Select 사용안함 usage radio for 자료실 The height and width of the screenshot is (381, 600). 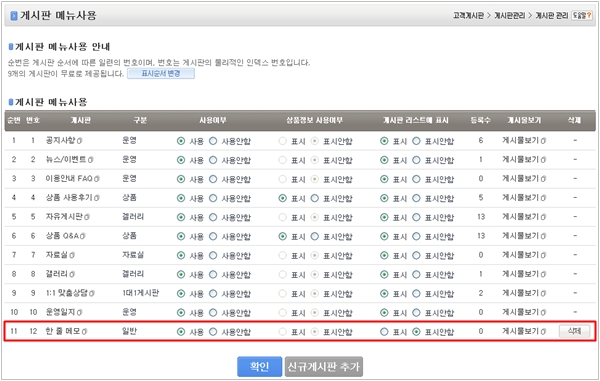point(213,255)
